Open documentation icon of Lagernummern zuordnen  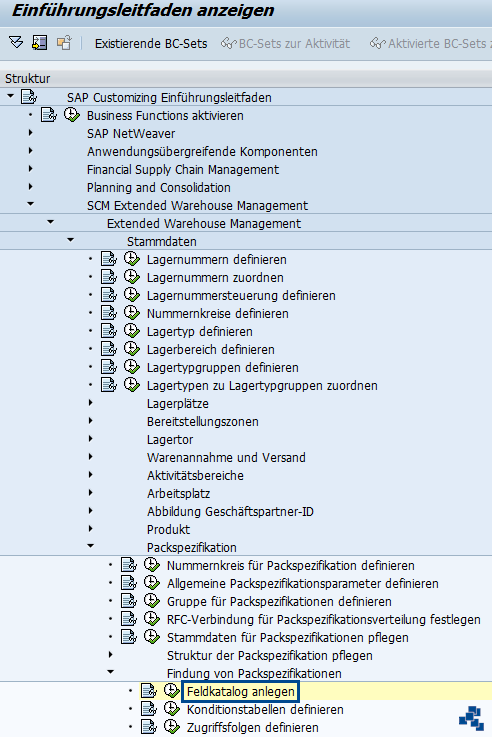(109, 277)
